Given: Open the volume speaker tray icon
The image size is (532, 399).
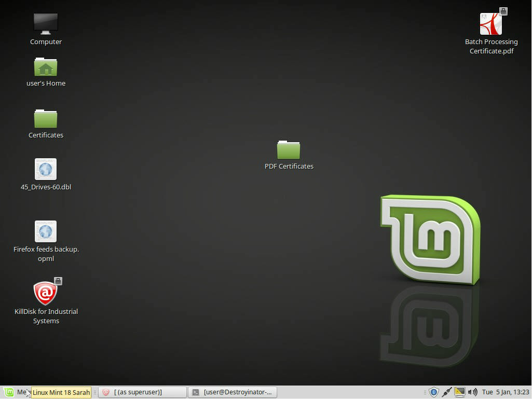Looking at the screenshot, I should click(472, 392).
